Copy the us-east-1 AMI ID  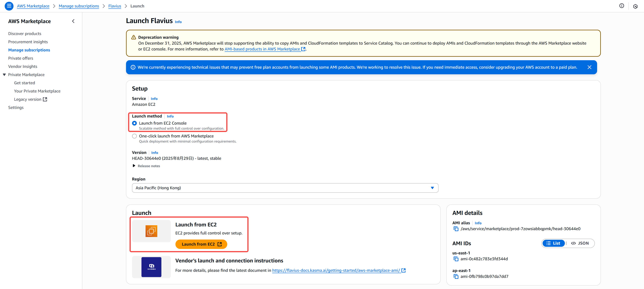(x=456, y=259)
